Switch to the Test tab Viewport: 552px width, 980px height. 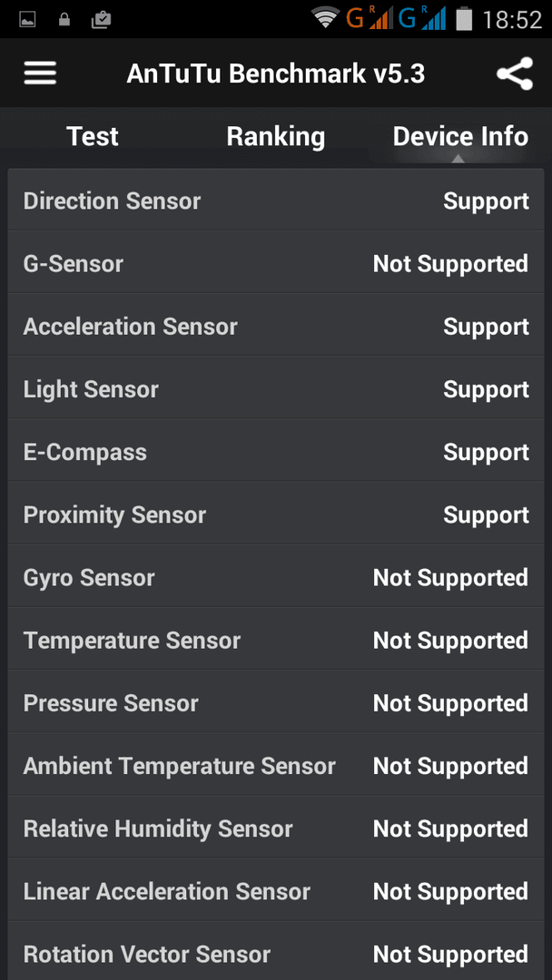point(93,136)
